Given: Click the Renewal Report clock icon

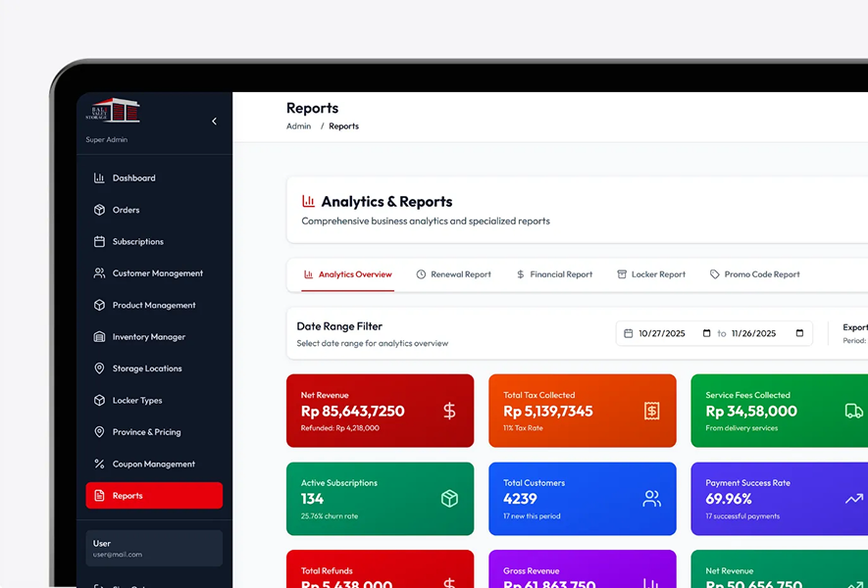Looking at the screenshot, I should click(422, 274).
